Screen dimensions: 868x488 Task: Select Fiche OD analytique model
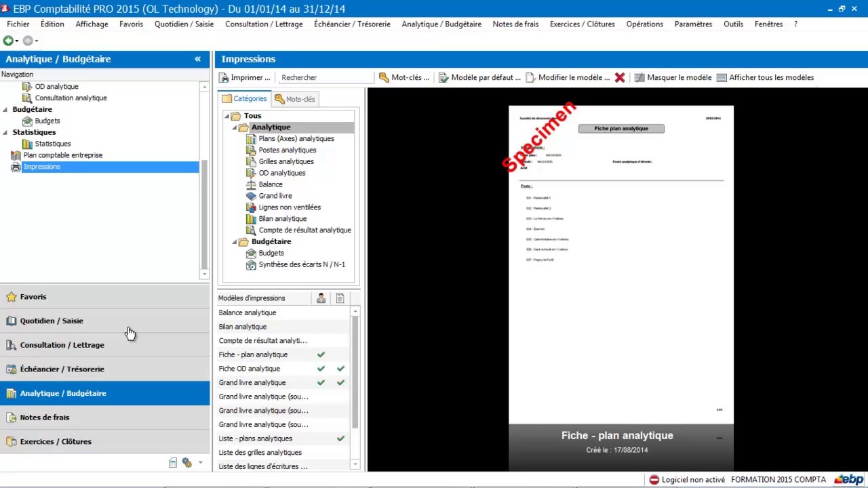click(283, 369)
